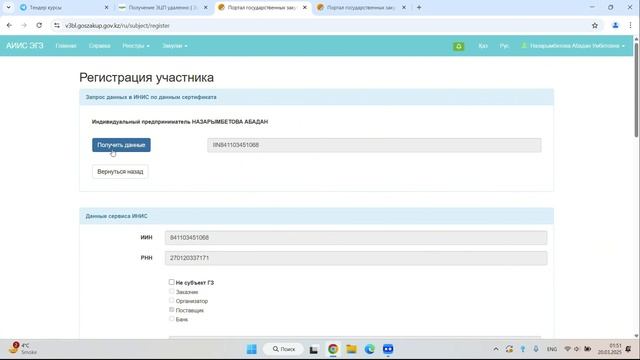Close the Получение ЭЦП tab
The width and height of the screenshot is (640, 360).
point(205,7)
